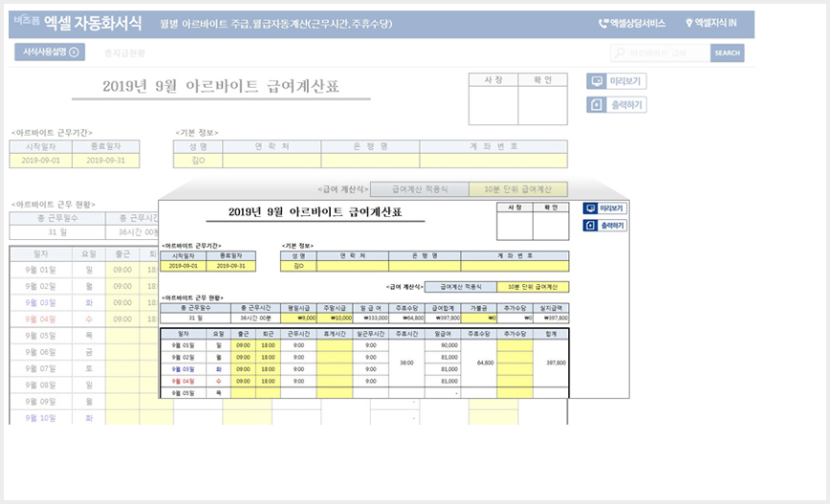This screenshot has height=504, width=830.
Task: Select inset end date cell 2019-09-31
Action: click(230, 266)
